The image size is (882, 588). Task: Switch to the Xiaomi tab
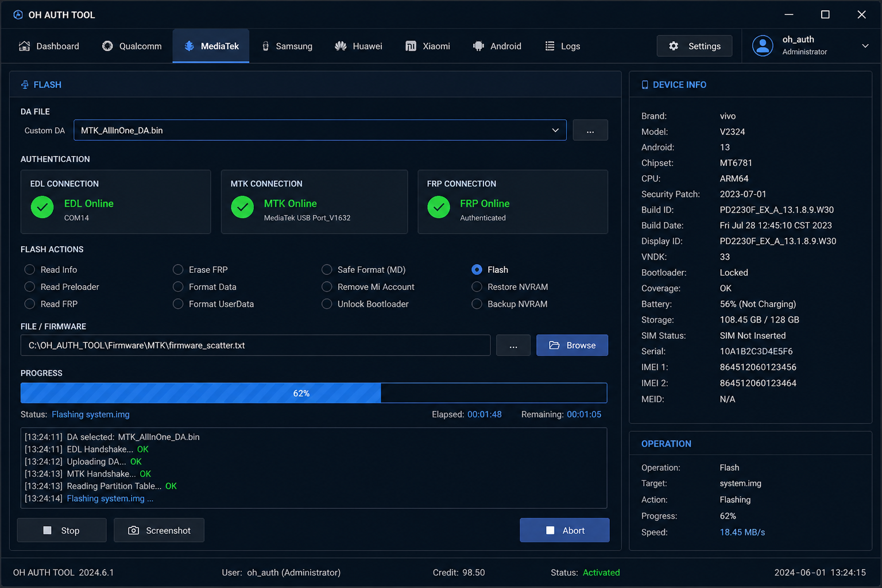(428, 46)
